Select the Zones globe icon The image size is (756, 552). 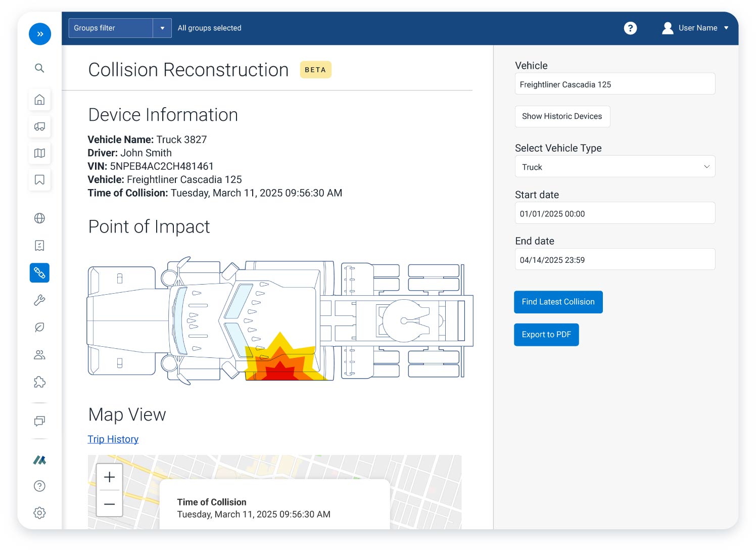pyautogui.click(x=39, y=218)
